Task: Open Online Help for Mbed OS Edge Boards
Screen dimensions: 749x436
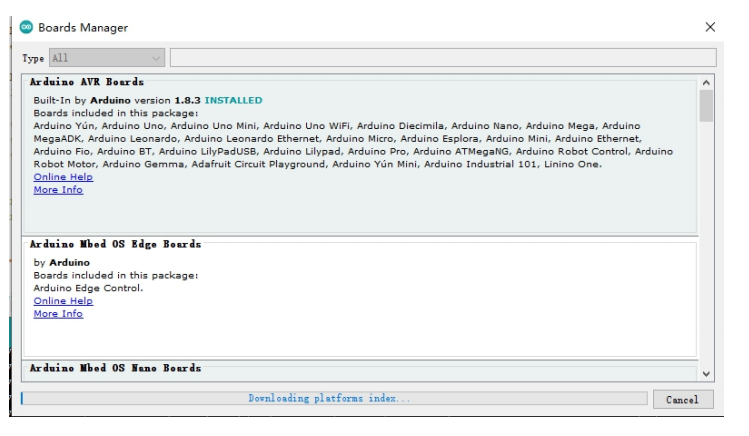Action: coord(63,300)
